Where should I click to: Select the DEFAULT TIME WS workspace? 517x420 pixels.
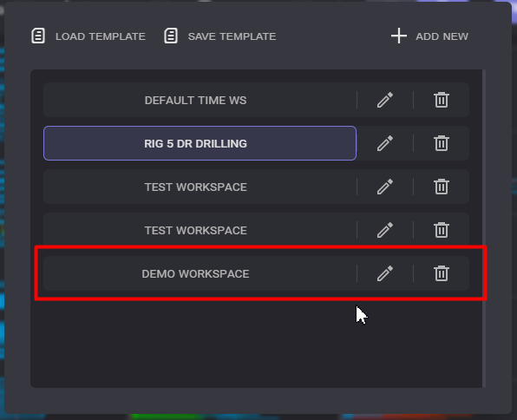click(x=200, y=100)
